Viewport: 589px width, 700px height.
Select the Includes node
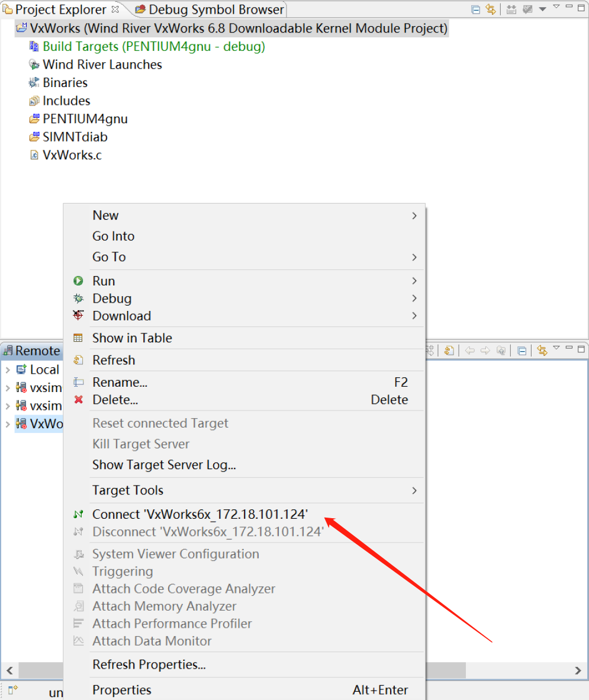pos(66,101)
